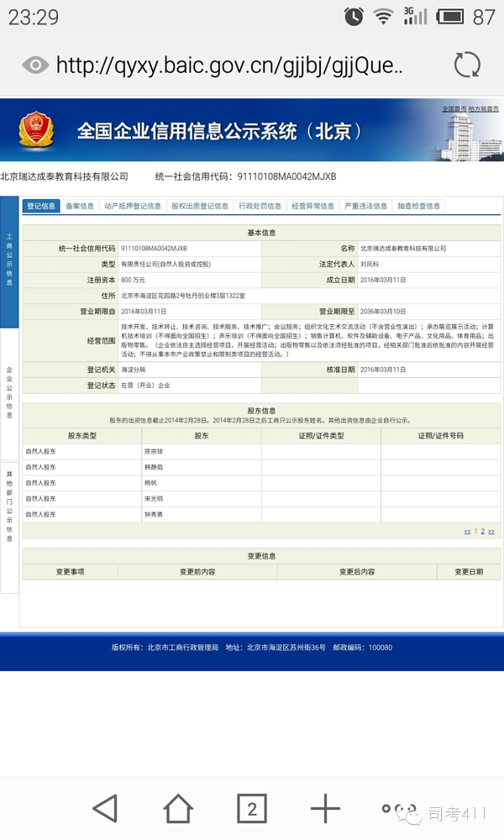Click shareholder name 陈宗琼
The image size is (504, 840).
click(154, 452)
